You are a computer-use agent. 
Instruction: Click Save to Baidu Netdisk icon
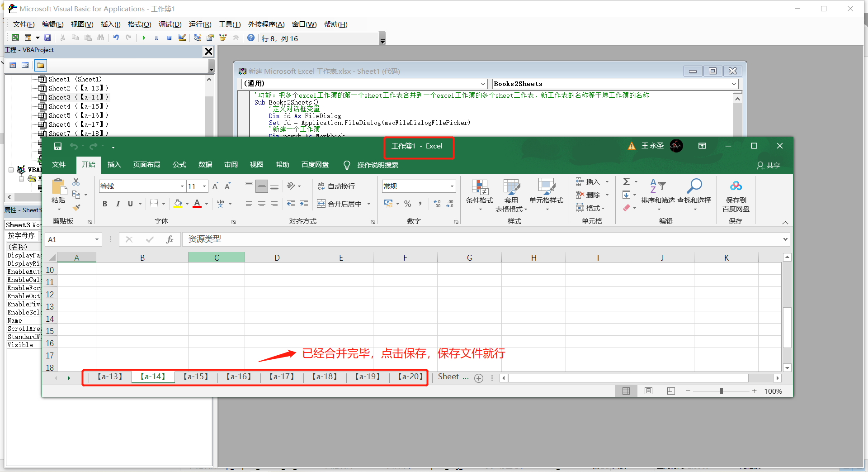coord(736,196)
